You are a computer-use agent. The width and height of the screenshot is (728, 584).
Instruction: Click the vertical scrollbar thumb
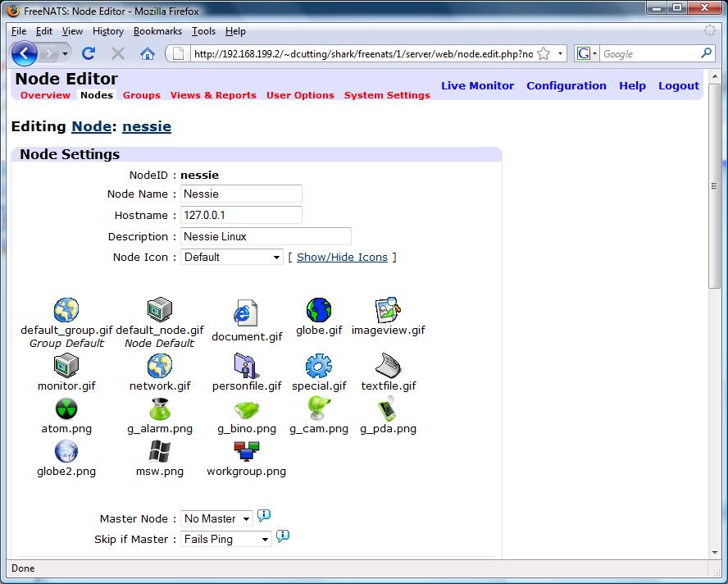point(714,186)
